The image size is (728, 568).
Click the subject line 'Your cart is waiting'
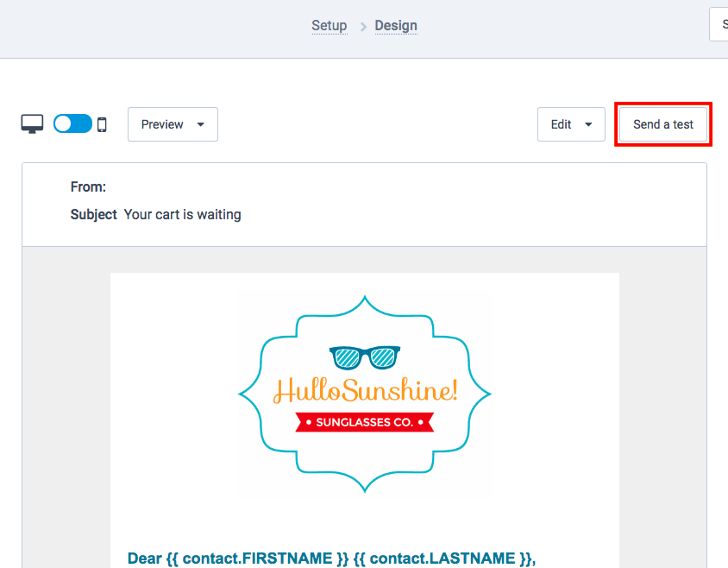coord(183,215)
